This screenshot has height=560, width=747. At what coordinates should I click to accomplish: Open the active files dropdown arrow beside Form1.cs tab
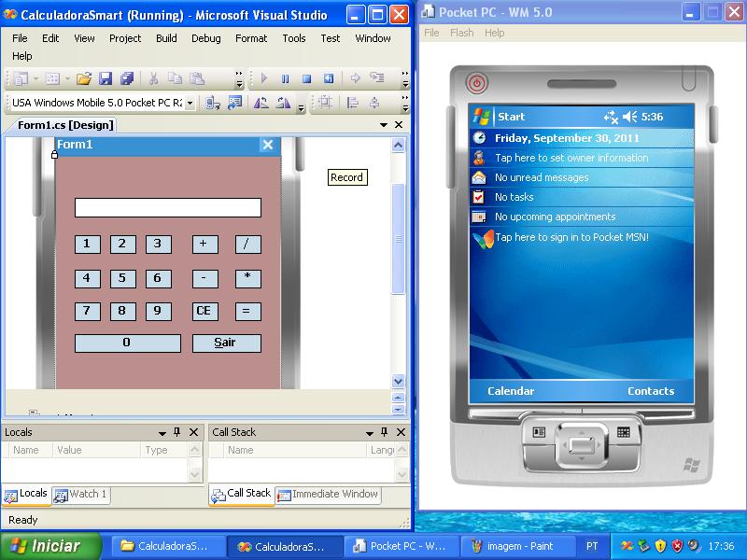pos(384,125)
